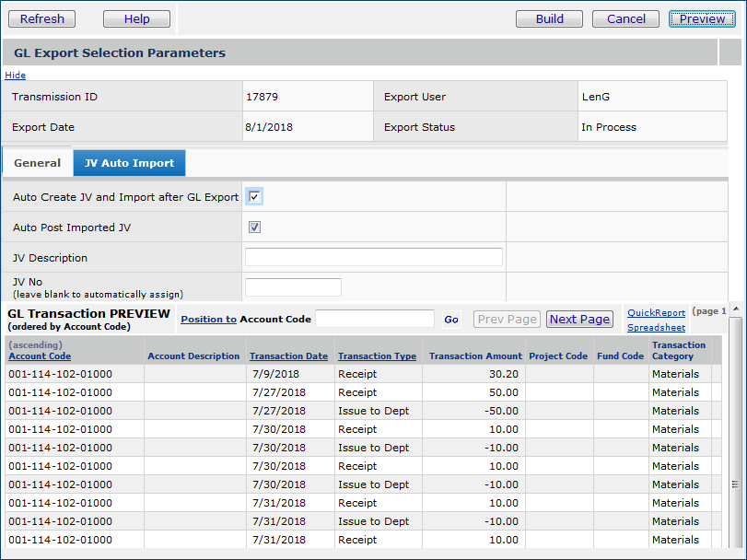
Task: Focus the JV No text field
Action: click(x=293, y=287)
